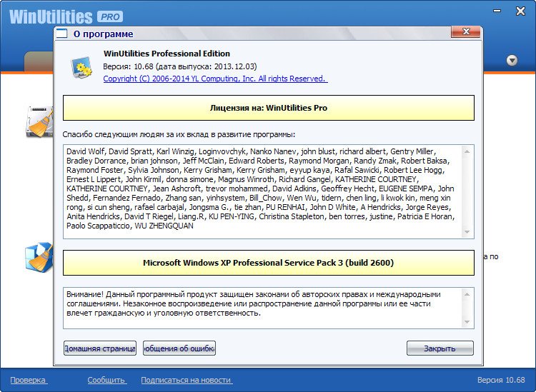This screenshot has width=536, height=392.
Task: Open the round dropdown arrow in main window
Action: (512, 61)
